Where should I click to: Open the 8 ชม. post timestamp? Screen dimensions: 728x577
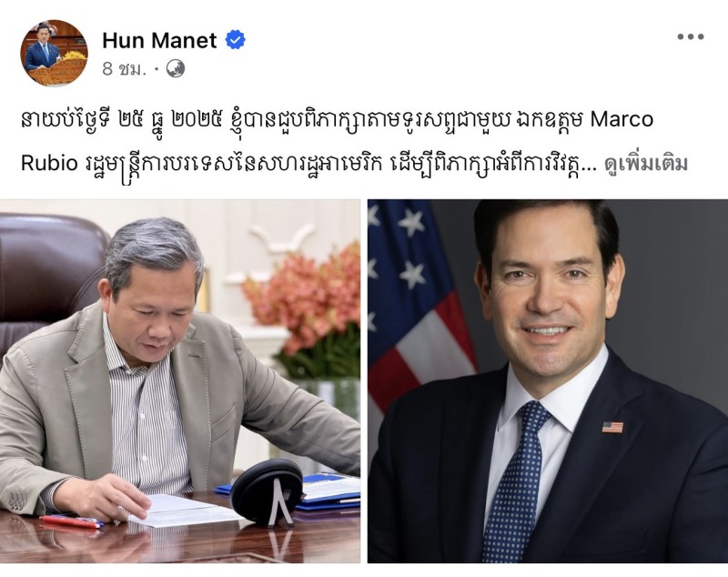tap(124, 69)
